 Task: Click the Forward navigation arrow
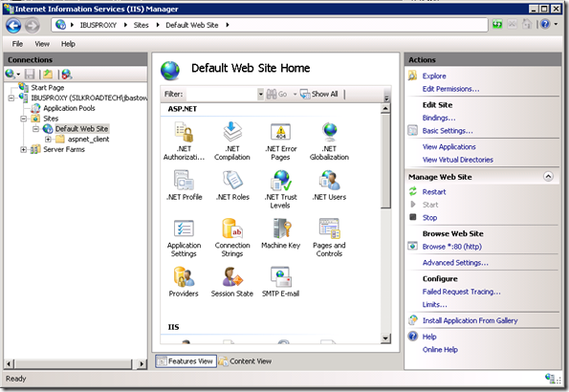click(32, 26)
